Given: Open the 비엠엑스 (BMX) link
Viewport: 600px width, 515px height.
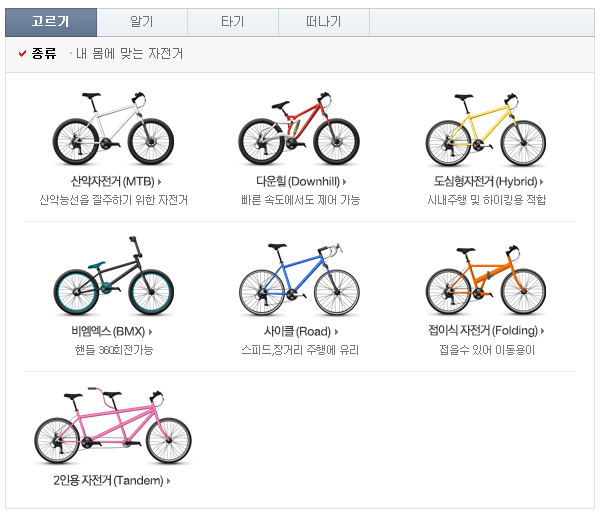Looking at the screenshot, I should 112,332.
